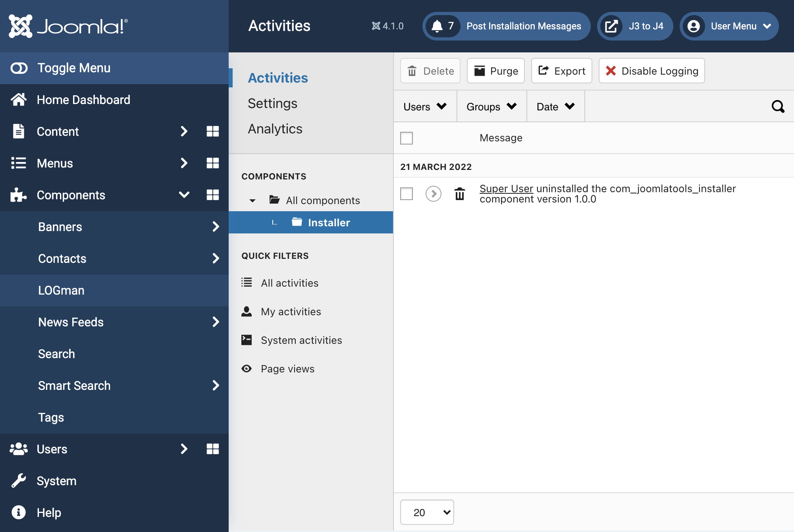This screenshot has width=794, height=532.
Task: Click the trash icon on activity row
Action: pyautogui.click(x=459, y=194)
